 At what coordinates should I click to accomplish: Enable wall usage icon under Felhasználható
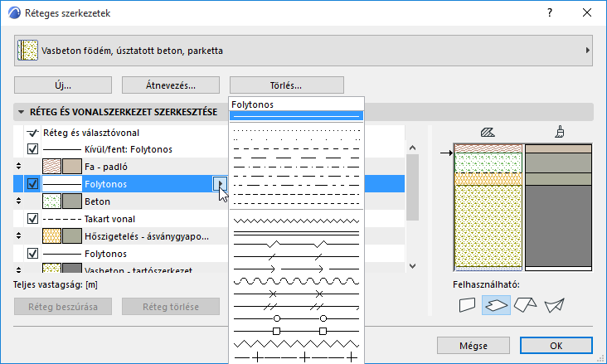(469, 306)
